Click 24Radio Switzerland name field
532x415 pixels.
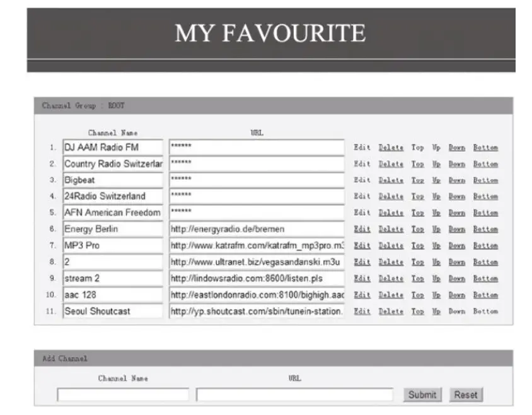click(x=113, y=196)
